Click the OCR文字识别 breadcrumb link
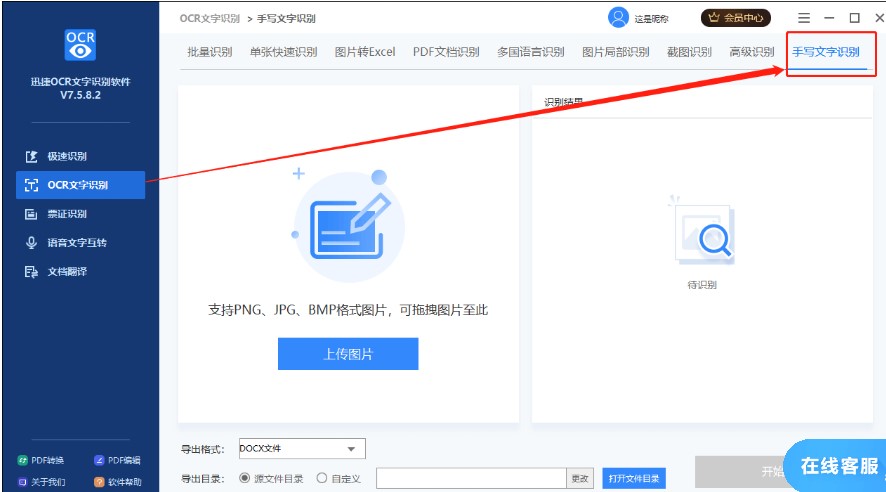This screenshot has height=492, width=886. (x=210, y=19)
